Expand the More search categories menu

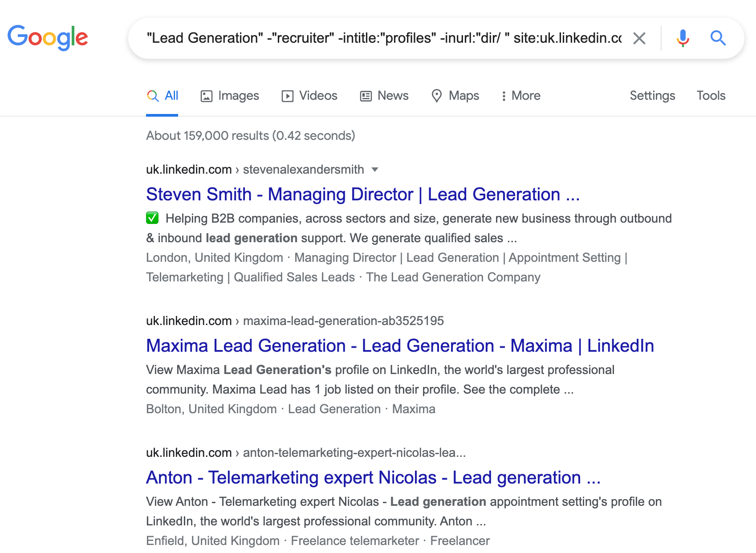(520, 96)
